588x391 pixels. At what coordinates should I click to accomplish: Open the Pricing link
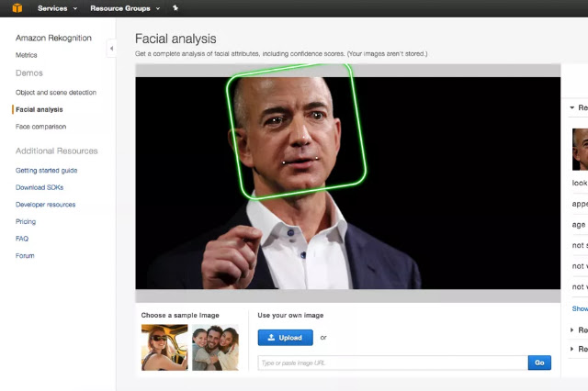[x=26, y=222]
